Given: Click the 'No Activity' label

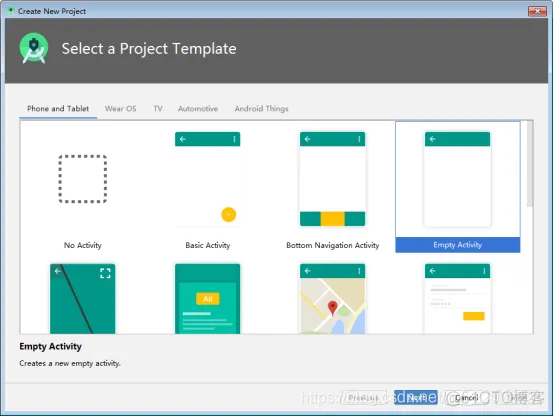Looking at the screenshot, I should coord(83,245).
